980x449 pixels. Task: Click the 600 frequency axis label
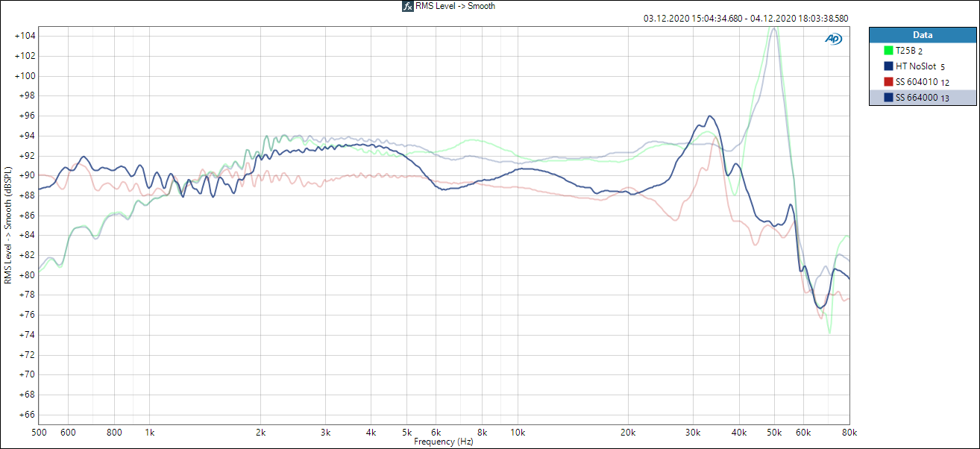[x=68, y=433]
